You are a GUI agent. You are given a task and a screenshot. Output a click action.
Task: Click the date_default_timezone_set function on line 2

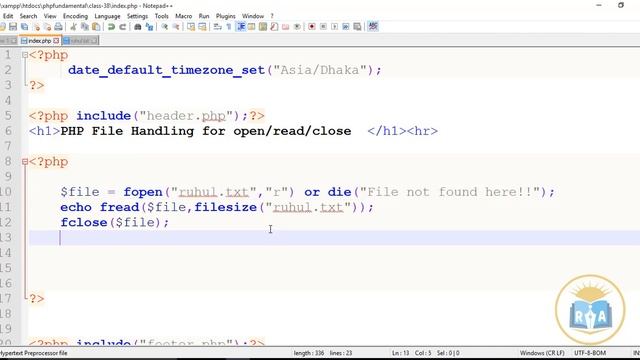click(167, 70)
